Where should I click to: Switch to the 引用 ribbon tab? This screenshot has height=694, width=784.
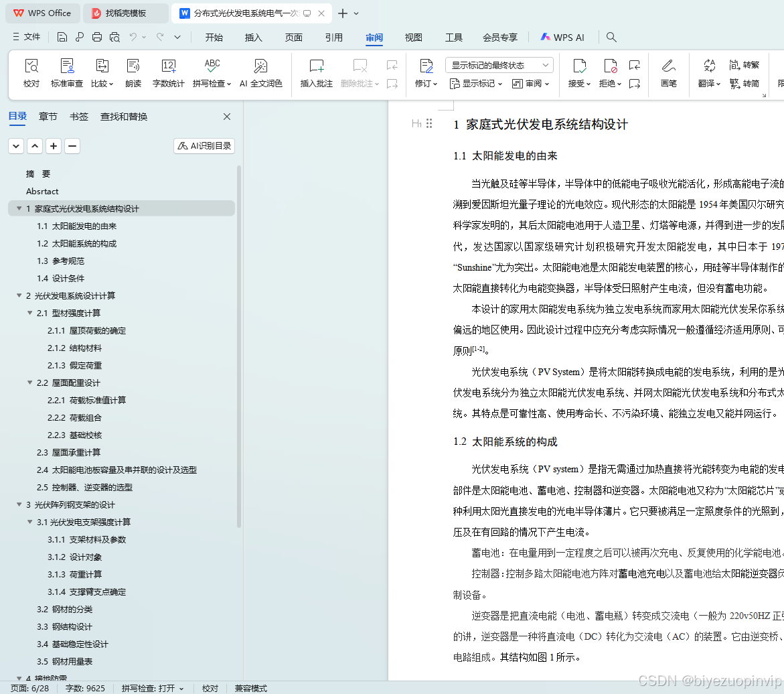coord(334,38)
